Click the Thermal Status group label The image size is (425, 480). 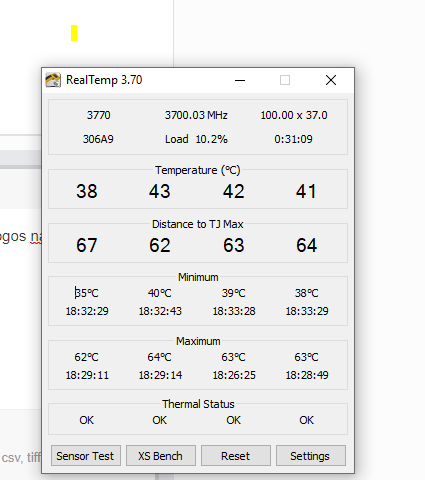click(x=198, y=404)
